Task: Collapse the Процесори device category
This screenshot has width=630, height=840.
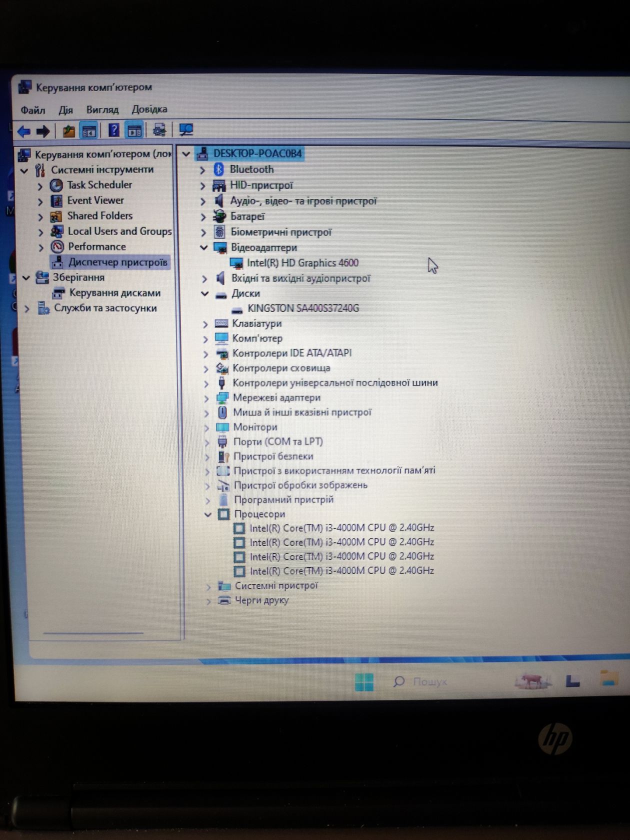Action: 208,514
